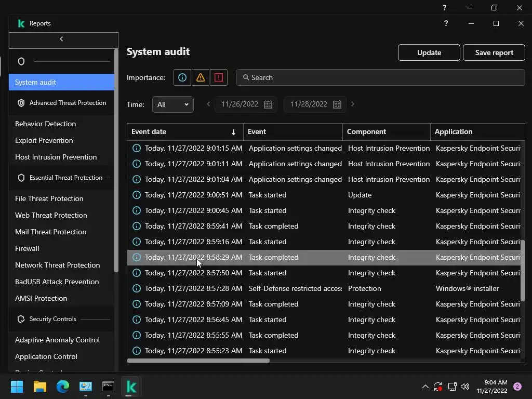Go to the previous date range
The image size is (532, 399).
point(208,104)
